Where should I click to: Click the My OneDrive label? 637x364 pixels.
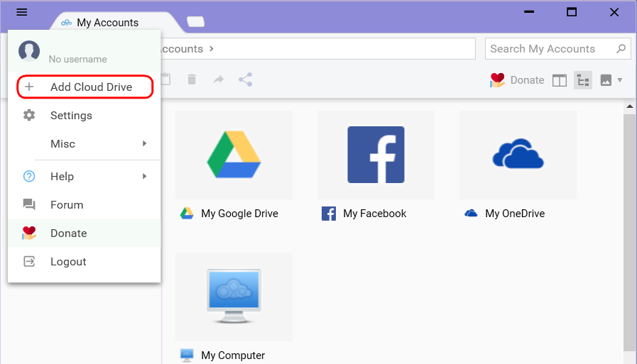pos(515,214)
